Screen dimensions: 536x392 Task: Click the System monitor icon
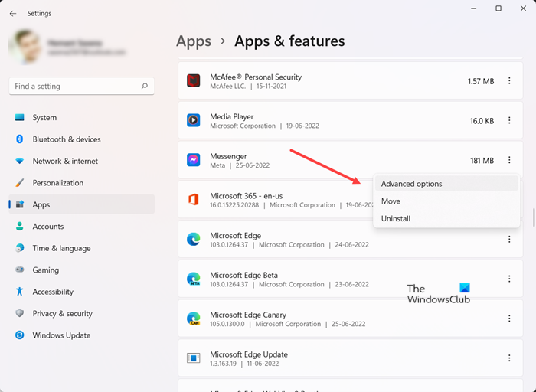pos(20,117)
